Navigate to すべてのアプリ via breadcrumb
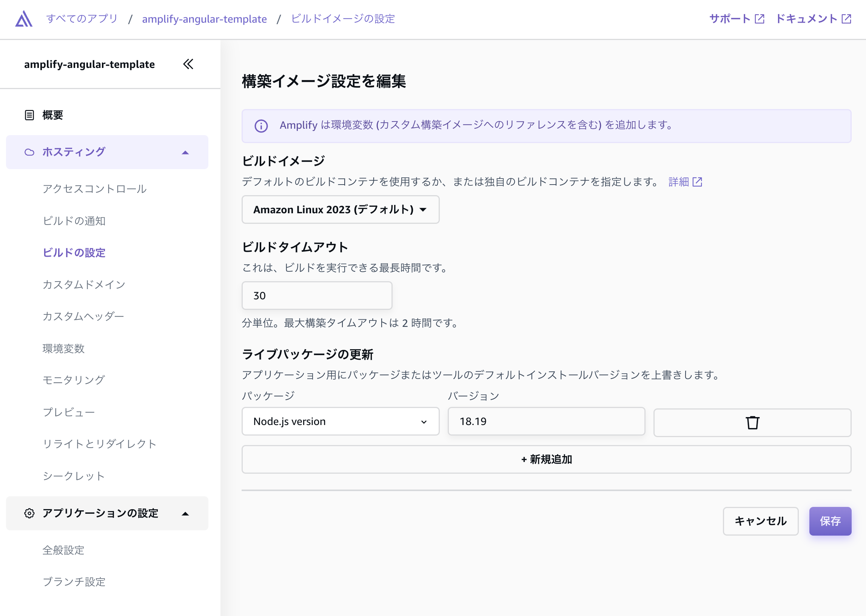 point(82,18)
